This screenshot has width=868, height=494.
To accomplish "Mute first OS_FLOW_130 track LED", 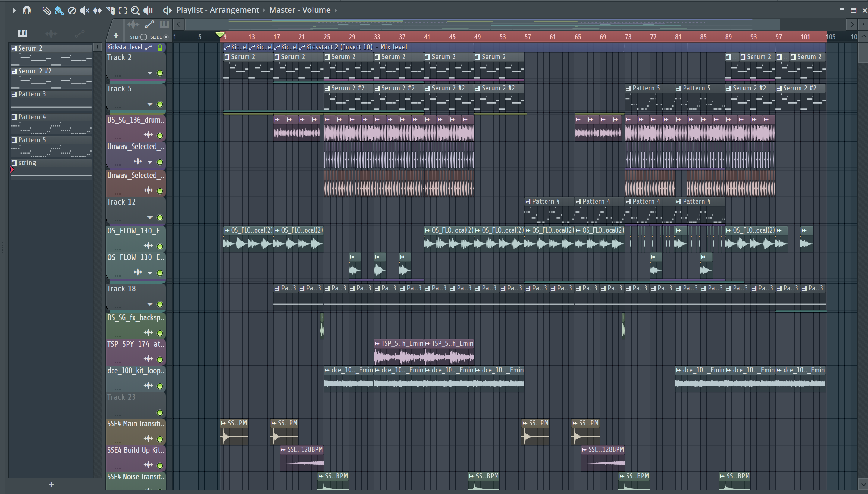I will click(x=160, y=246).
